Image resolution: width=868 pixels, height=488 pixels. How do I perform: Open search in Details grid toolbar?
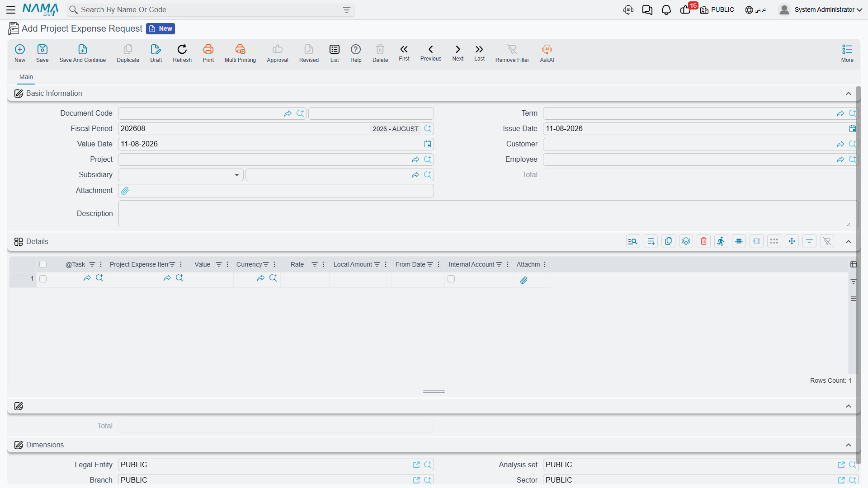633,241
